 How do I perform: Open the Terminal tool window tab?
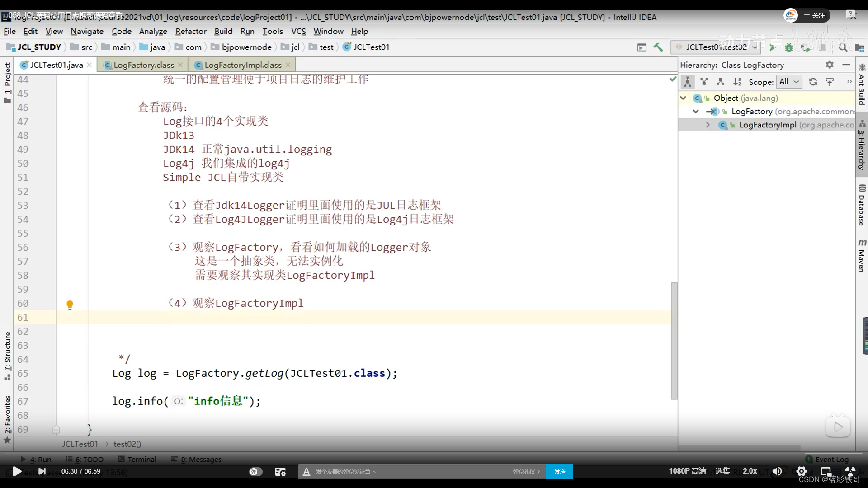[x=137, y=459]
